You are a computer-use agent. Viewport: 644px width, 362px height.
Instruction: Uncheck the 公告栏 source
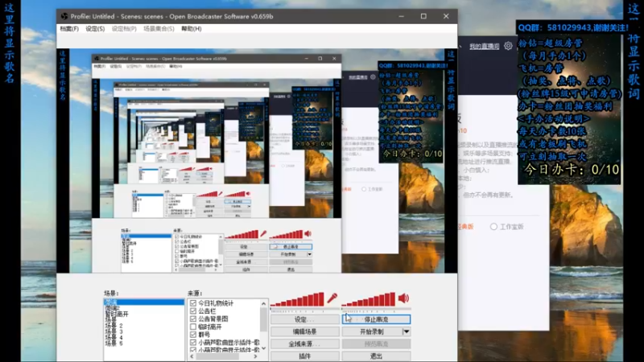(193, 311)
